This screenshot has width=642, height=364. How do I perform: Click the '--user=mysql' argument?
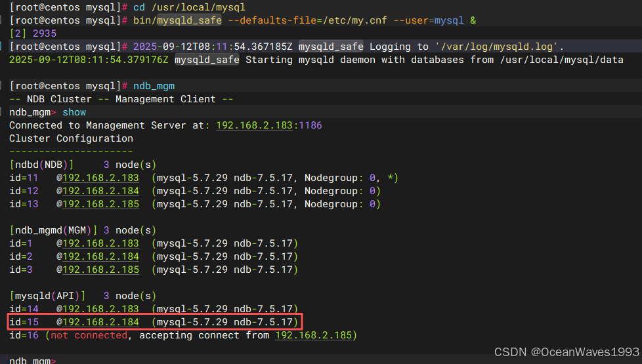pos(429,20)
